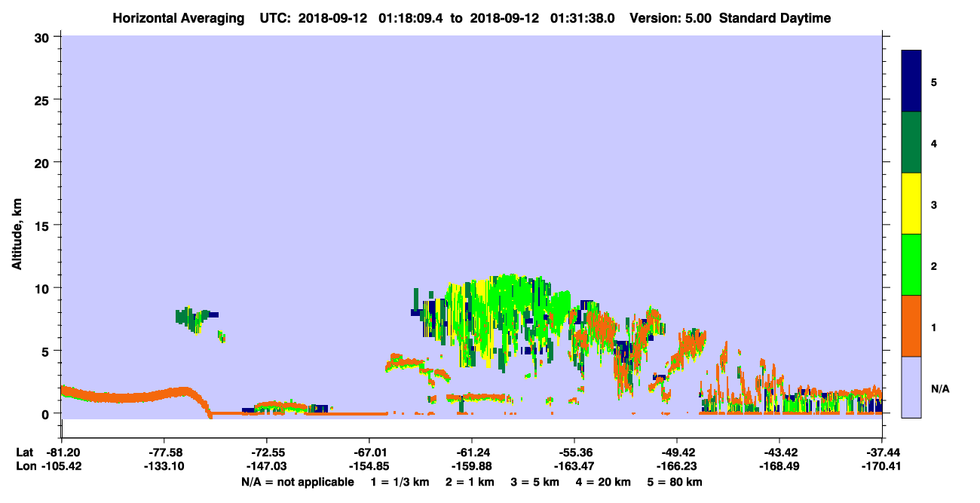The image size is (980, 503).
Task: Click the lavender N/A color bar segment
Action: [x=911, y=387]
